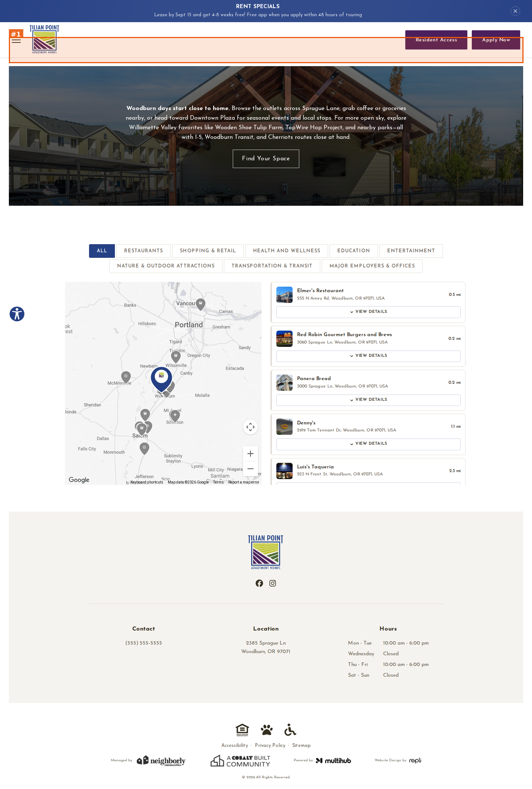Click the Silverton map marker
The image size is (532, 789).
(x=175, y=416)
